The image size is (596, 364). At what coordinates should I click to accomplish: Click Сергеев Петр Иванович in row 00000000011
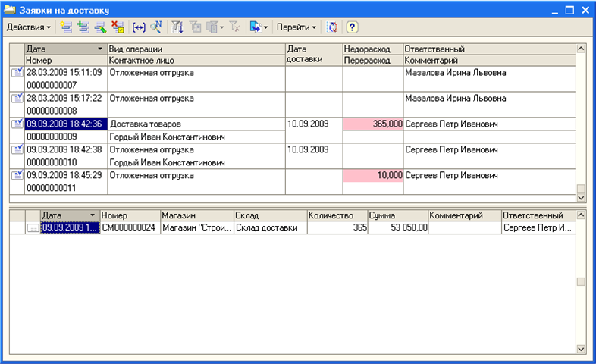tap(452, 175)
